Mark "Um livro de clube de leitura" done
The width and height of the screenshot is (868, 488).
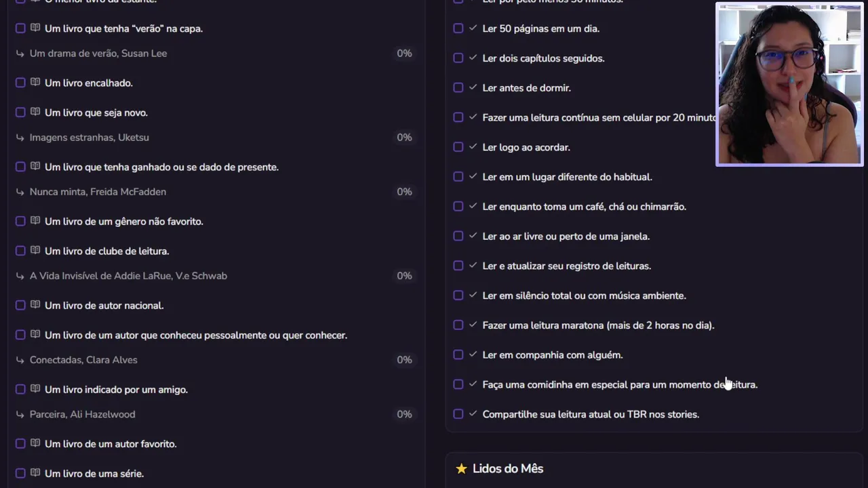20,251
